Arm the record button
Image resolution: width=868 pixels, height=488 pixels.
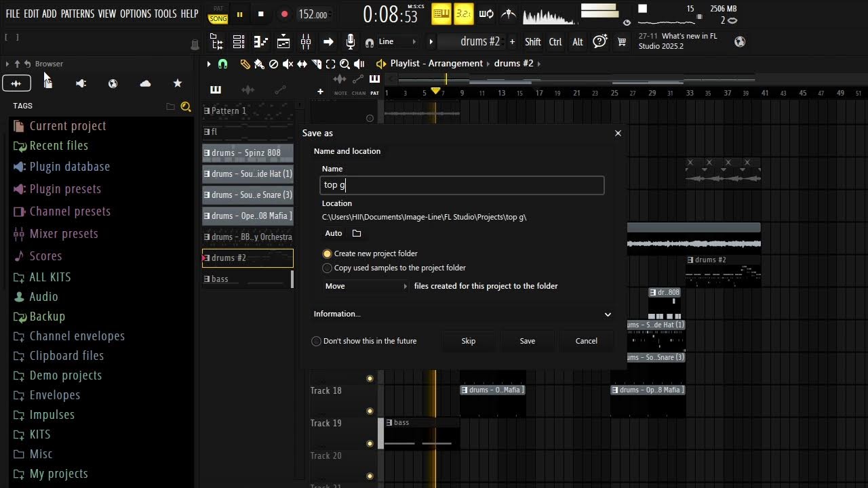point(284,14)
